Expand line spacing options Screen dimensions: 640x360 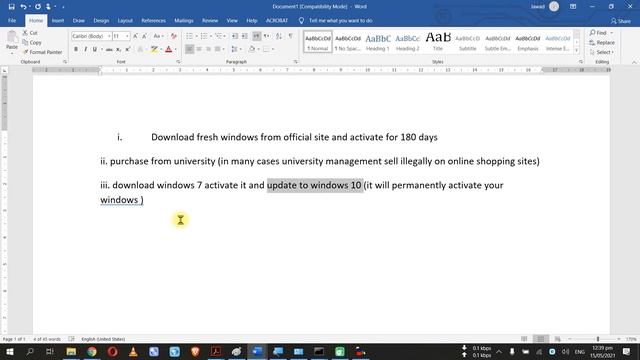[240, 49]
